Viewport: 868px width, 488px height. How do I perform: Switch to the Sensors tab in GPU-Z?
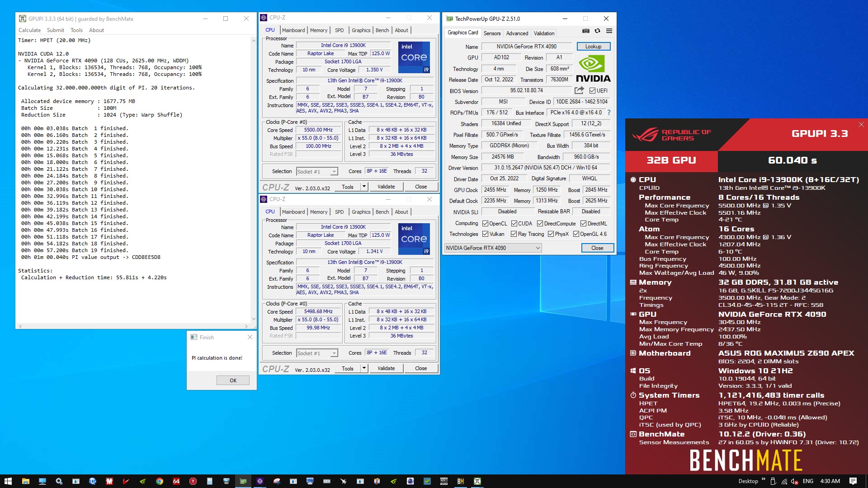pos(492,33)
